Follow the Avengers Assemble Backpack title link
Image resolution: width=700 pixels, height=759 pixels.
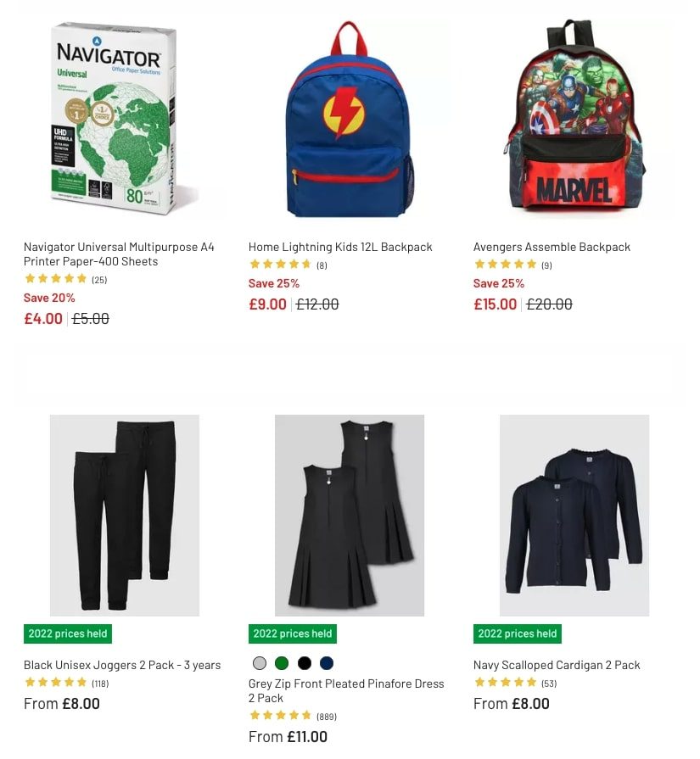(552, 247)
